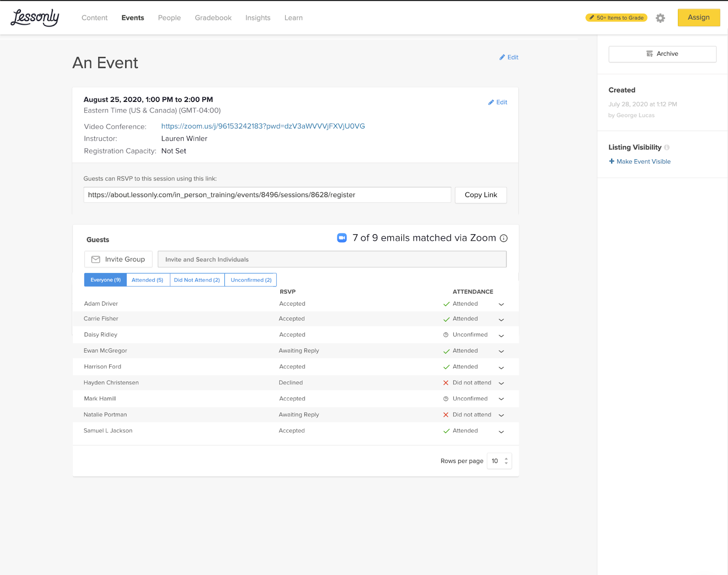The image size is (728, 575).
Task: Click Make Event Visible
Action: 640,161
